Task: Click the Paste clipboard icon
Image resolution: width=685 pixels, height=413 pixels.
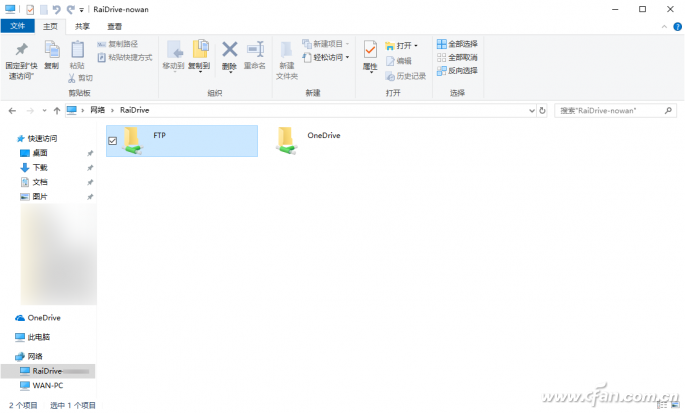Action: 77,49
